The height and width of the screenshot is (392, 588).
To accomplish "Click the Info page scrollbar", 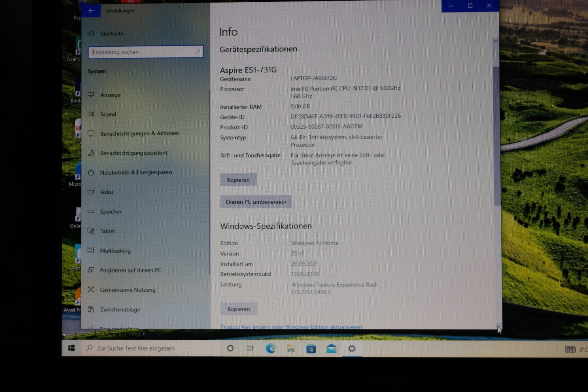I will (x=496, y=136).
